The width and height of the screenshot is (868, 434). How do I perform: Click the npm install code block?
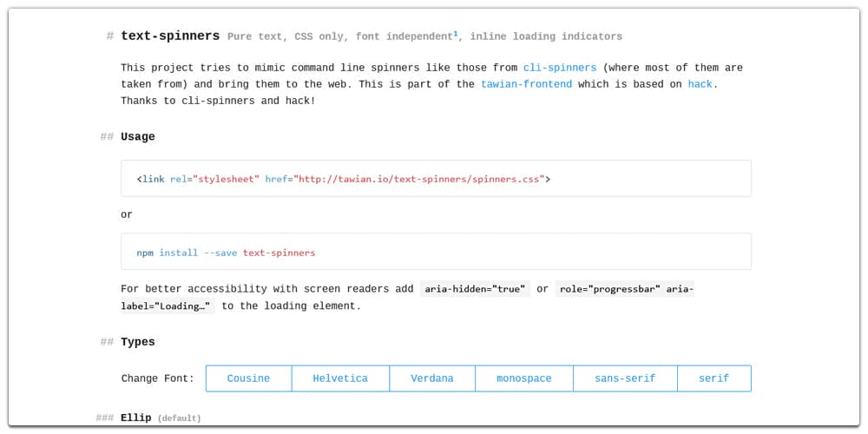tap(436, 253)
